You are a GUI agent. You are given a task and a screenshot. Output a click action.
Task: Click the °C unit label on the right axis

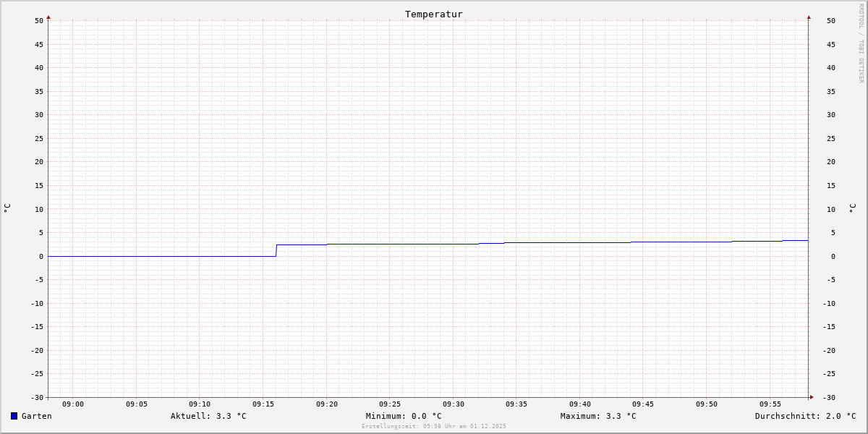tap(852, 208)
